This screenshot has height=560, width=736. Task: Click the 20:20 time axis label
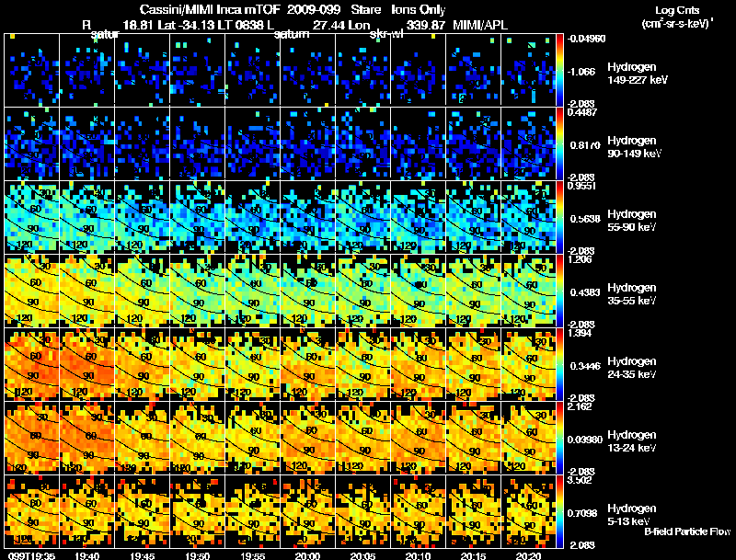pyautogui.click(x=528, y=555)
